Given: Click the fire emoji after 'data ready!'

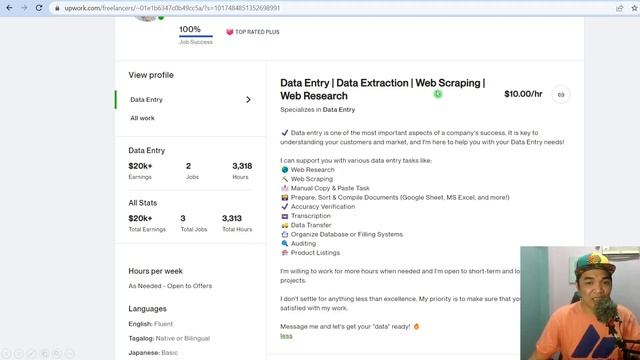Looking at the screenshot, I should pyautogui.click(x=416, y=327).
